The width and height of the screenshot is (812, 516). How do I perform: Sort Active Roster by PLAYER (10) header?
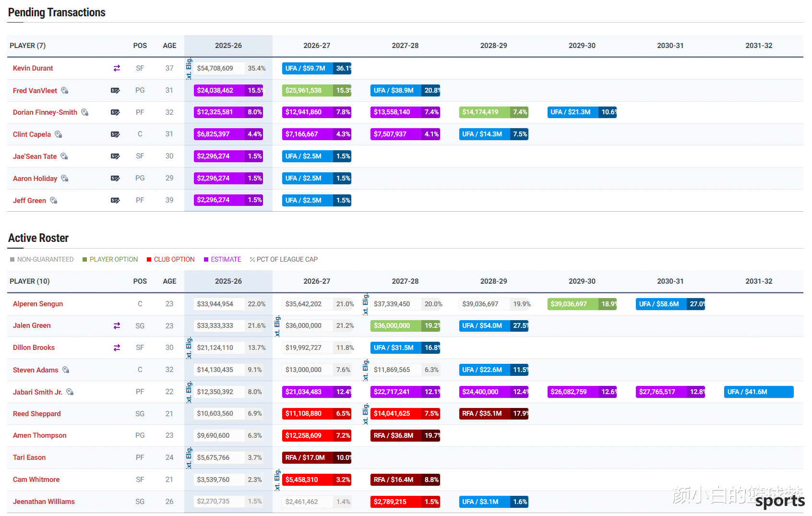point(29,281)
